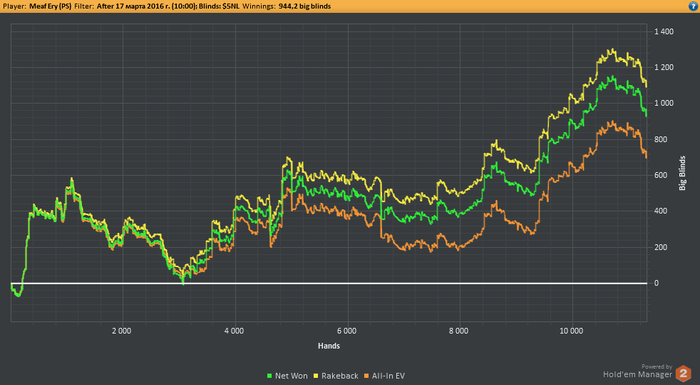Click the 8 000 hands axis label
The image size is (700, 385).
coord(458,331)
